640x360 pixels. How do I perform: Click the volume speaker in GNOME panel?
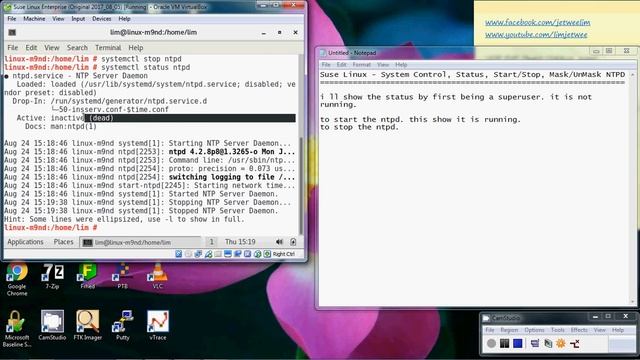(x=279, y=242)
